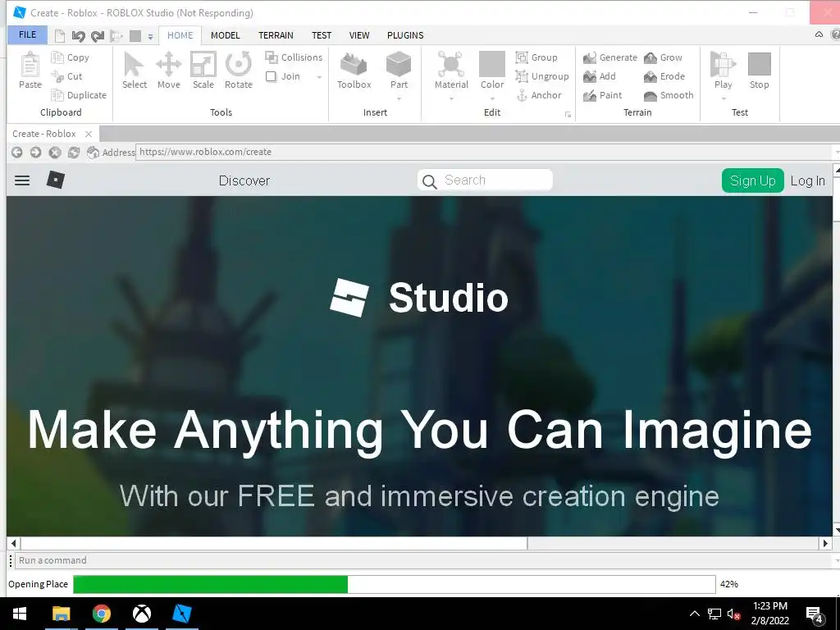This screenshot has height=630, width=840.
Task: Switch to the HOME ribbon tab
Action: point(180,35)
